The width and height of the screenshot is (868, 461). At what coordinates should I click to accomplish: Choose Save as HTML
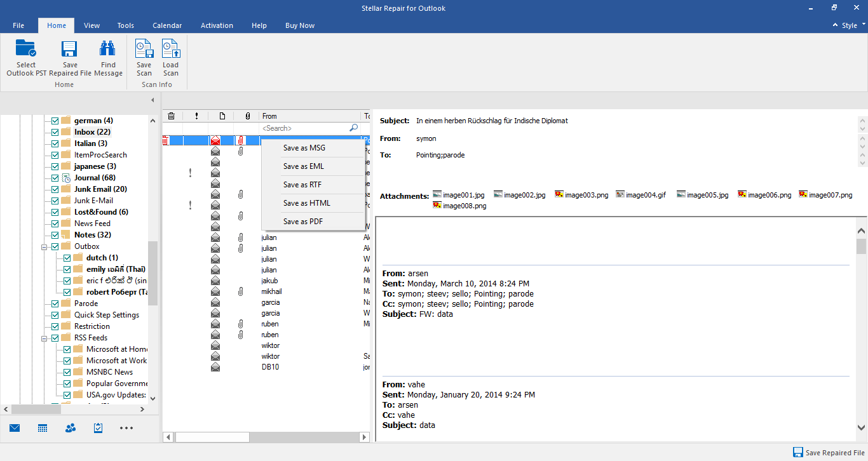(x=313, y=203)
